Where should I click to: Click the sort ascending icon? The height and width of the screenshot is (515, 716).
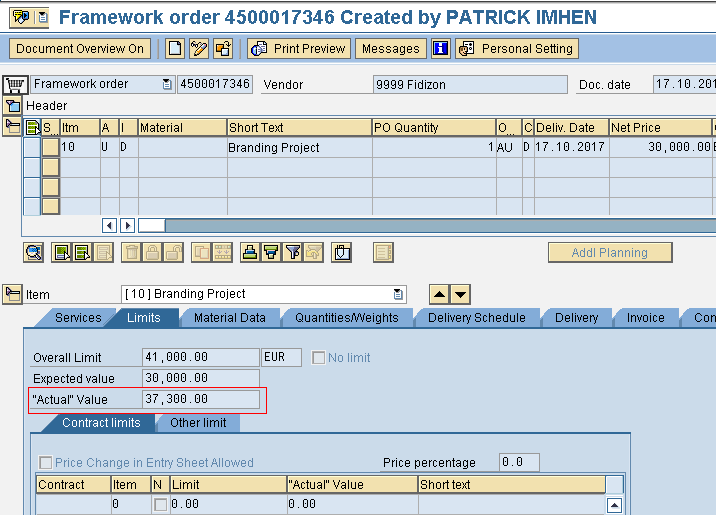tap(250, 252)
